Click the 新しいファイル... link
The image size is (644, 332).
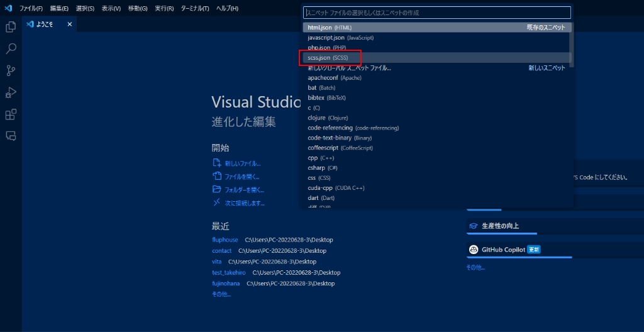tap(242, 163)
